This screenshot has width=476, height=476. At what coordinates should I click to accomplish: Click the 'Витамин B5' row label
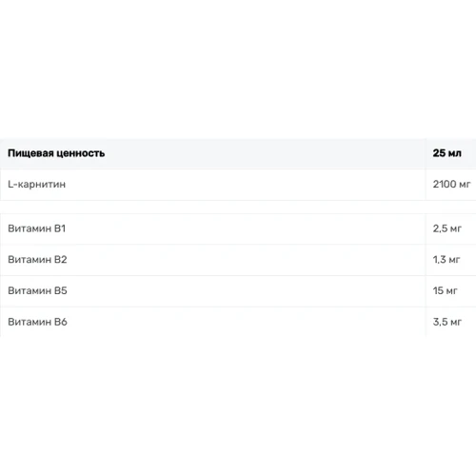tap(37, 290)
